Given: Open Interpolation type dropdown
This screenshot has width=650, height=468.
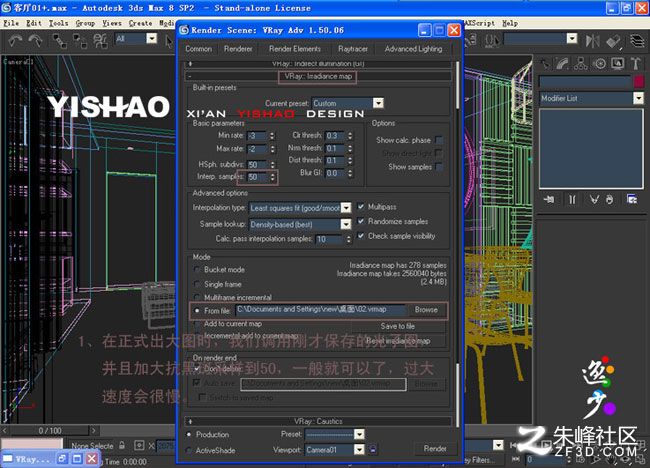Looking at the screenshot, I should (346, 208).
